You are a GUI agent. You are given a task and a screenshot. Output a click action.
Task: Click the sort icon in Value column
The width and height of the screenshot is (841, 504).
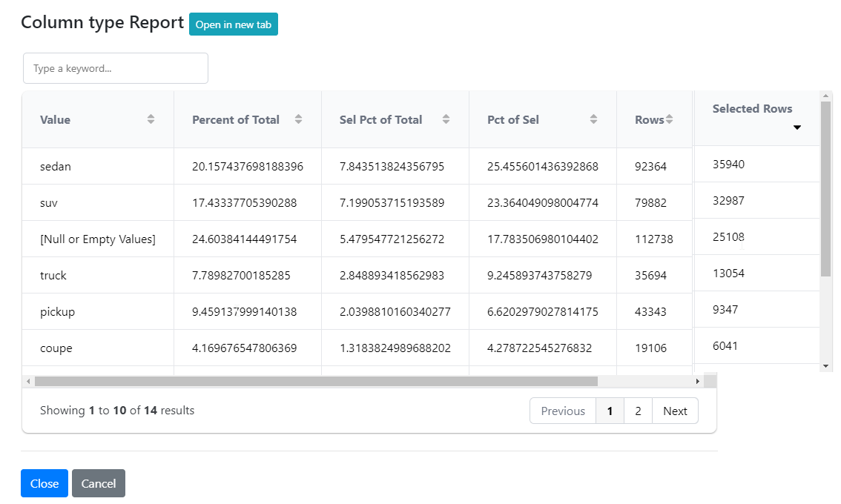point(151,119)
